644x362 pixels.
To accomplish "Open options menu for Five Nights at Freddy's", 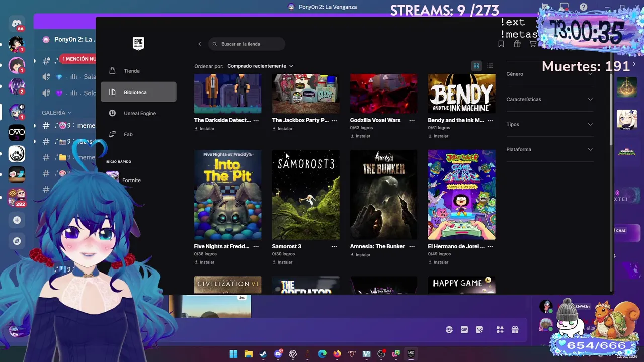I will click(256, 246).
